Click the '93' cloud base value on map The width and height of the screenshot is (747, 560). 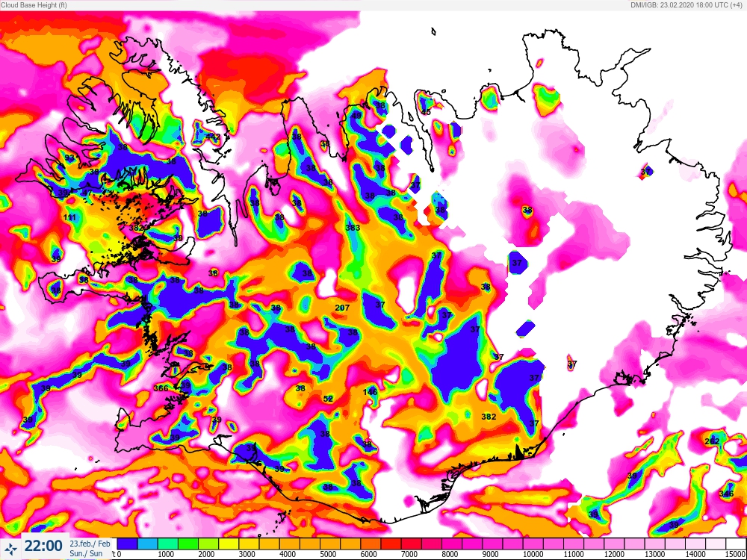pos(70,158)
